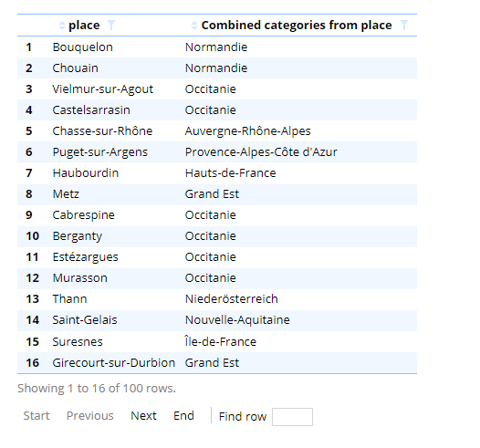Click the Start pagination link
Image resolution: width=480 pixels, height=448 pixels.
pyautogui.click(x=37, y=415)
